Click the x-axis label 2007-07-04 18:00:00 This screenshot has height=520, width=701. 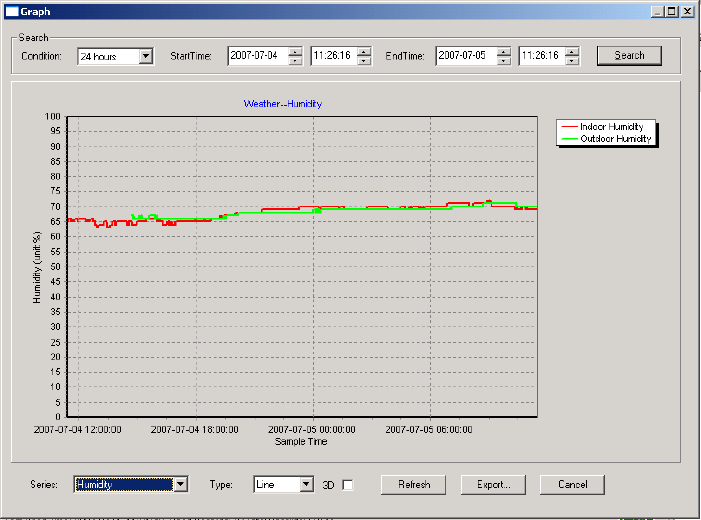click(195, 430)
